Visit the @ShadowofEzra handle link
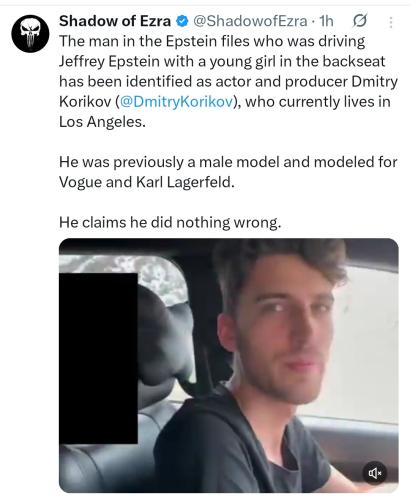This screenshot has width=410, height=500. coord(250,21)
